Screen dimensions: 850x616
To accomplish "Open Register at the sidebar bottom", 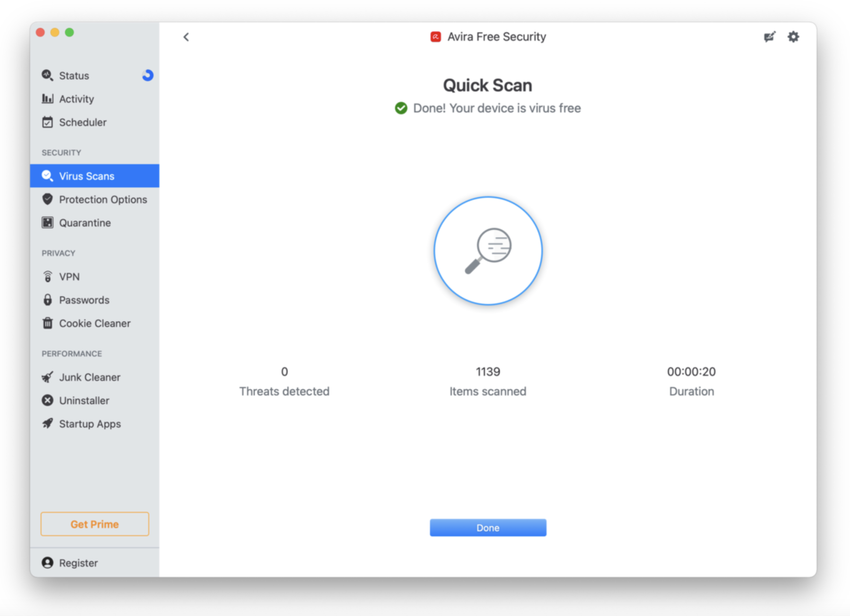I will click(78, 563).
